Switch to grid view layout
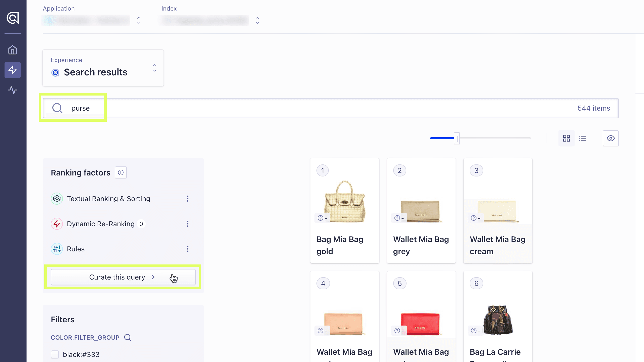The height and width of the screenshot is (362, 644). pos(566,138)
